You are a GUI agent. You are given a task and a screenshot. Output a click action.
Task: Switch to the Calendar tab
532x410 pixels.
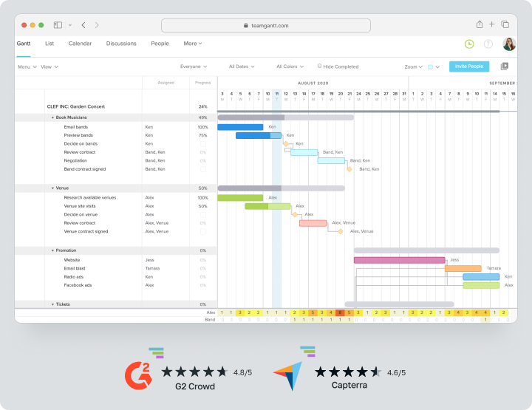80,44
